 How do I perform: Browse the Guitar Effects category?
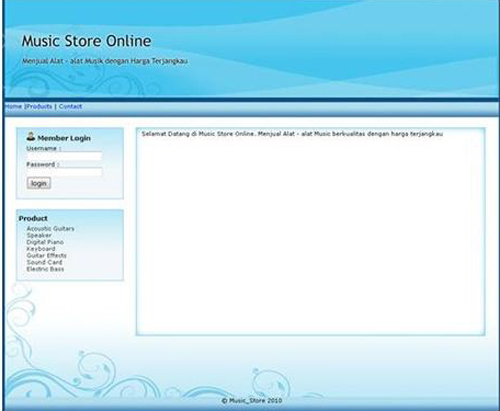pos(47,255)
